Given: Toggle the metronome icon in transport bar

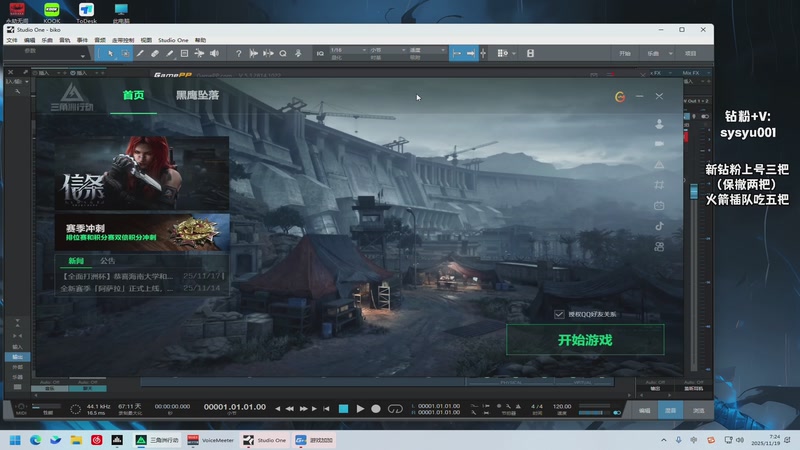Looking at the screenshot, I should 518,406.
